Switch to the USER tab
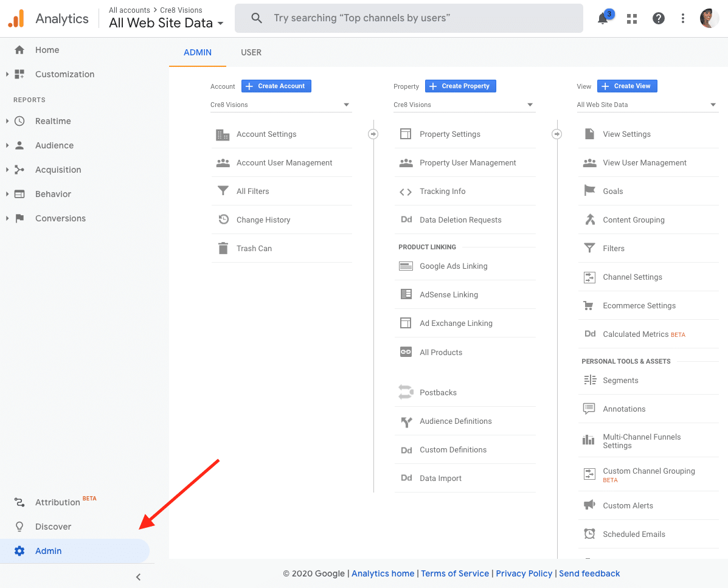The image size is (728, 588). click(251, 52)
